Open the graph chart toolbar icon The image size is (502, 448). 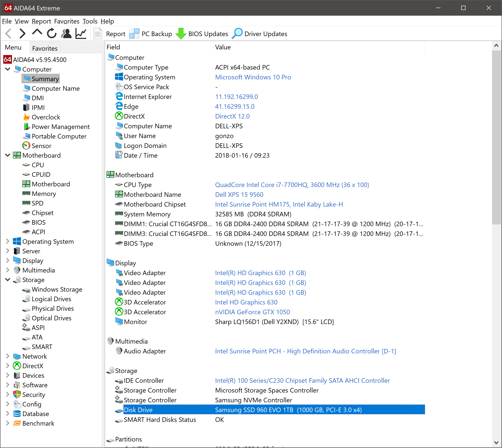point(81,33)
